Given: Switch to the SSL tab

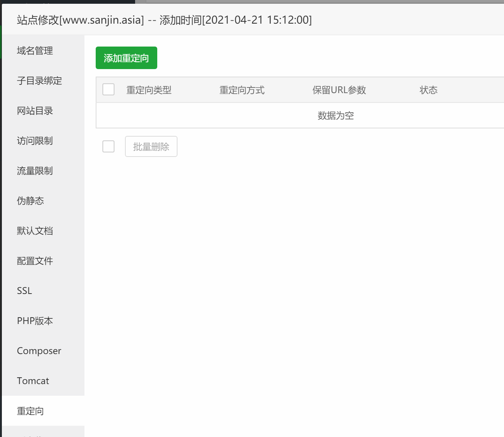Looking at the screenshot, I should [x=43, y=291].
